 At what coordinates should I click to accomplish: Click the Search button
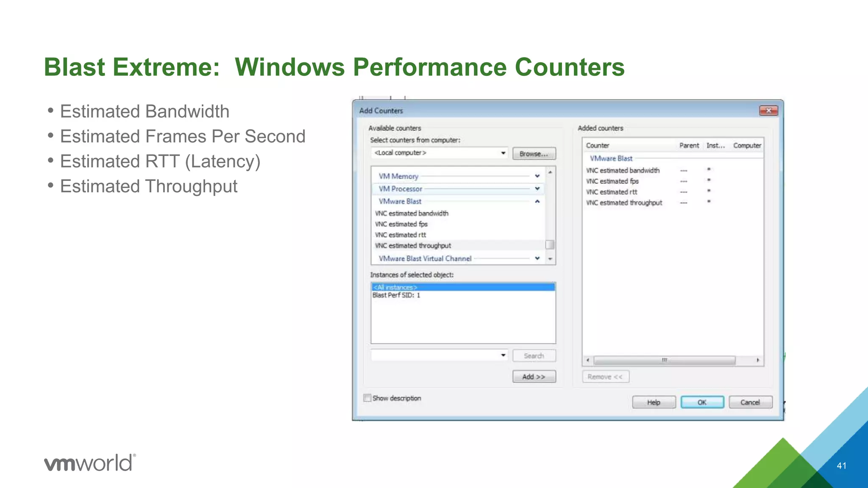pyautogui.click(x=534, y=356)
